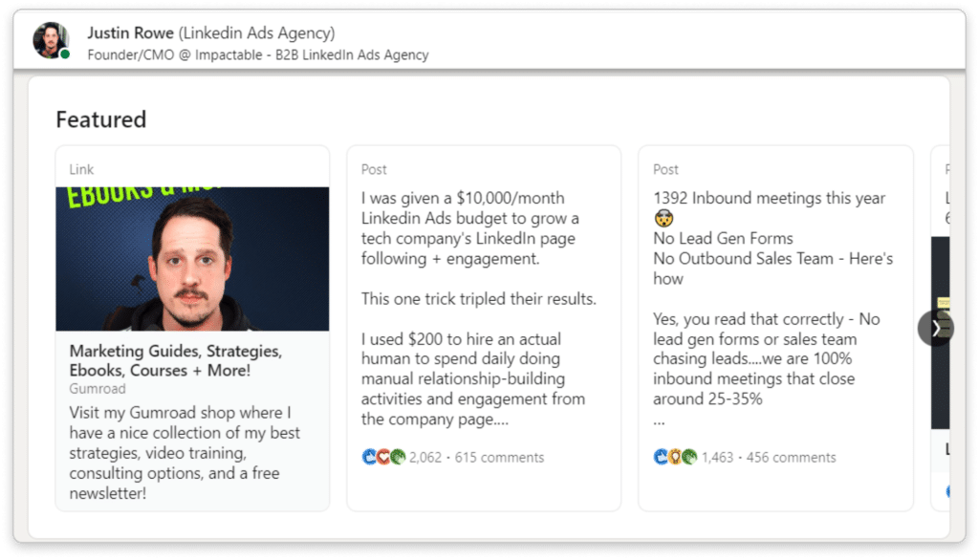
Task: Click the shocked face emoji in post
Action: (664, 219)
